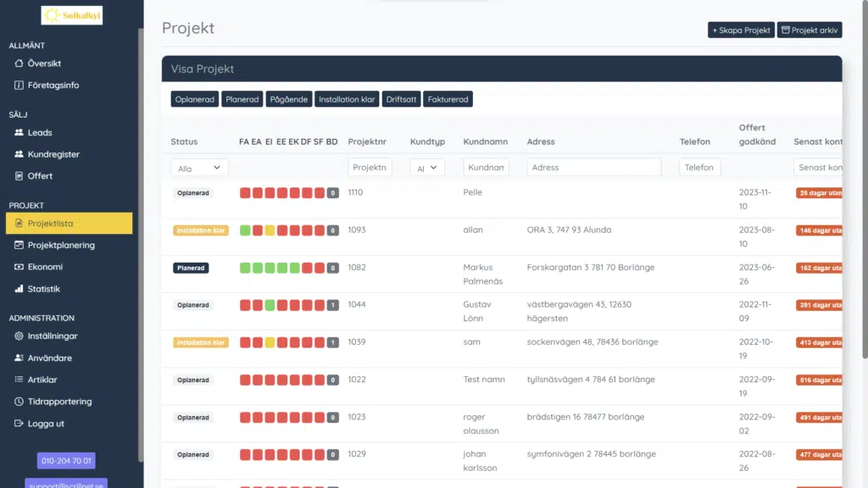The height and width of the screenshot is (488, 868).
Task: Click the sidebar vertical scrollbar
Action: [141, 243]
